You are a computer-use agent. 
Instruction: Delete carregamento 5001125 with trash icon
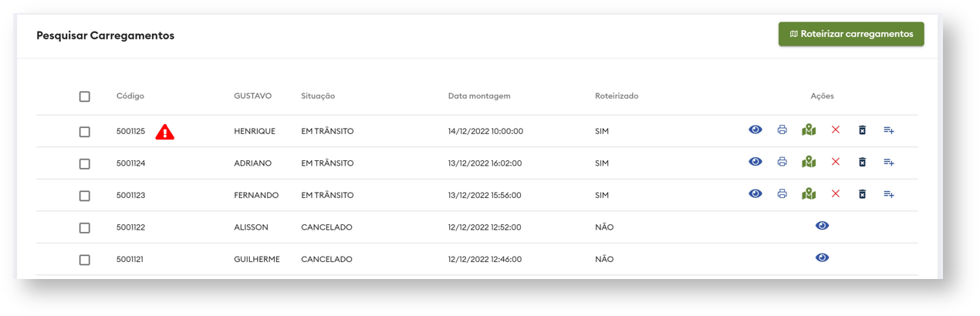(862, 130)
